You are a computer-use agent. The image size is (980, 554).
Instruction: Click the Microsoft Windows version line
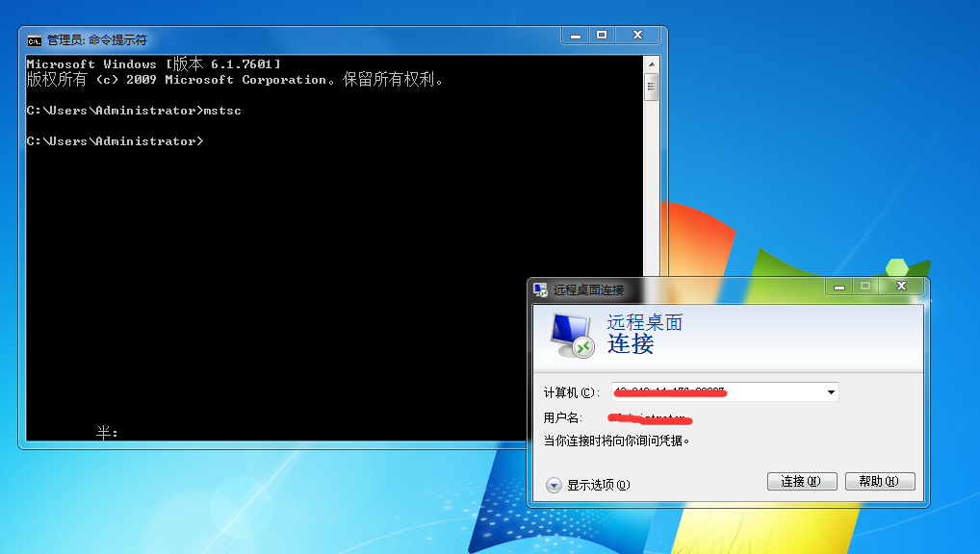point(154,63)
